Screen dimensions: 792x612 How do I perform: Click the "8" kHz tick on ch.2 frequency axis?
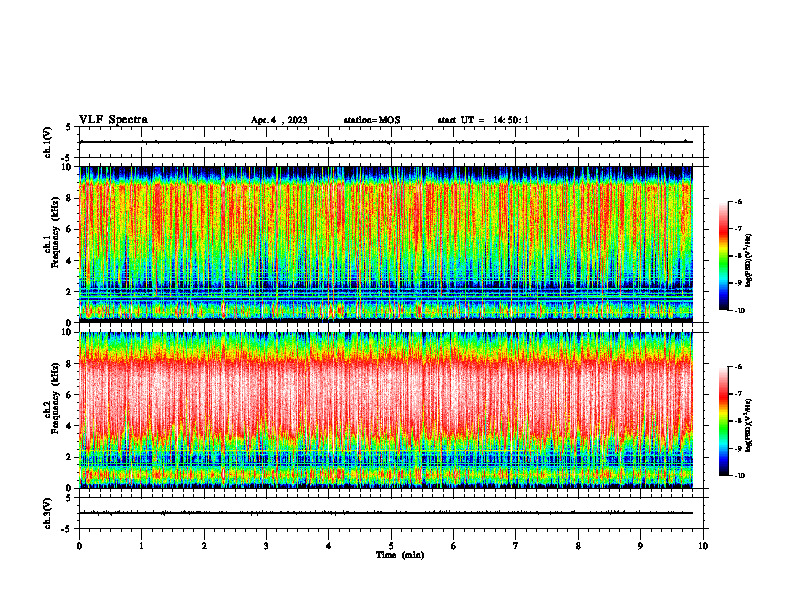pyautogui.click(x=70, y=364)
